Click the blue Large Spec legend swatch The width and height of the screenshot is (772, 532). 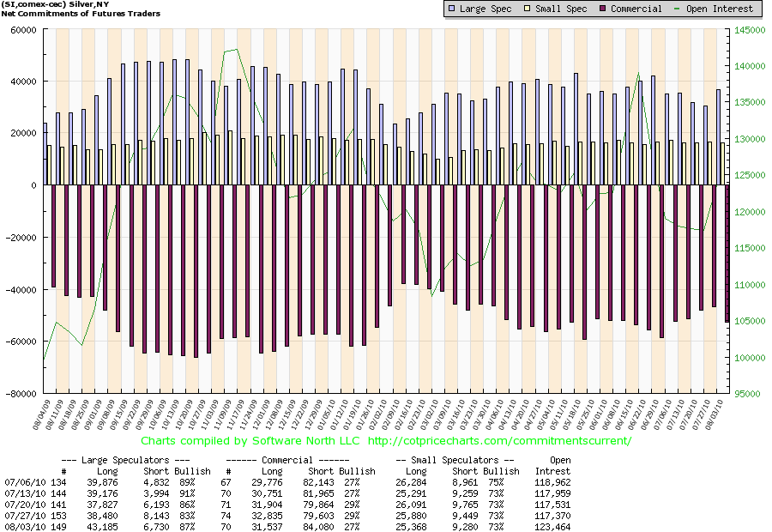[x=452, y=9]
